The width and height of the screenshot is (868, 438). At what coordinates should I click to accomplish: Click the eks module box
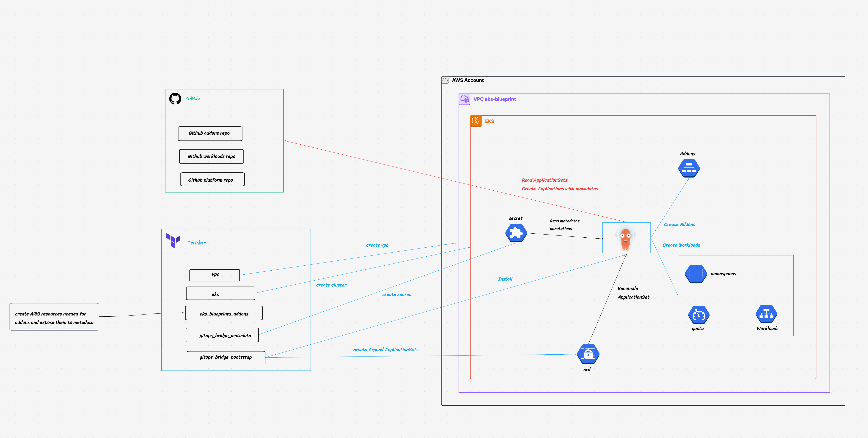(x=220, y=293)
